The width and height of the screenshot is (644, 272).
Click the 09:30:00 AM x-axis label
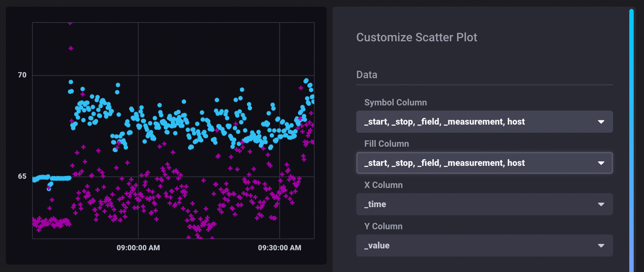pos(279,248)
